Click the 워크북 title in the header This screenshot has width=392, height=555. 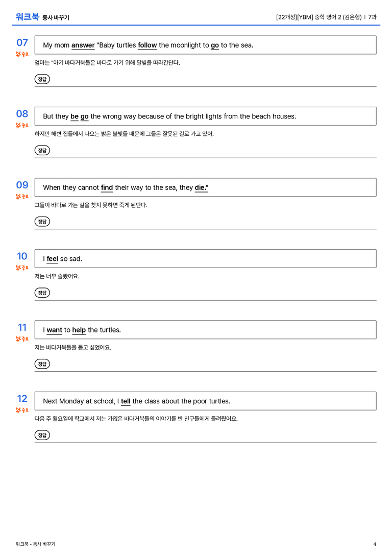click(x=27, y=17)
